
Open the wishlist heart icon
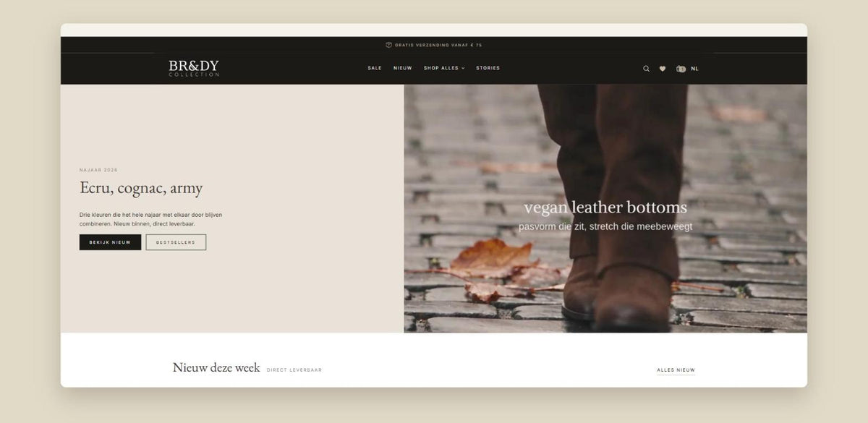662,69
